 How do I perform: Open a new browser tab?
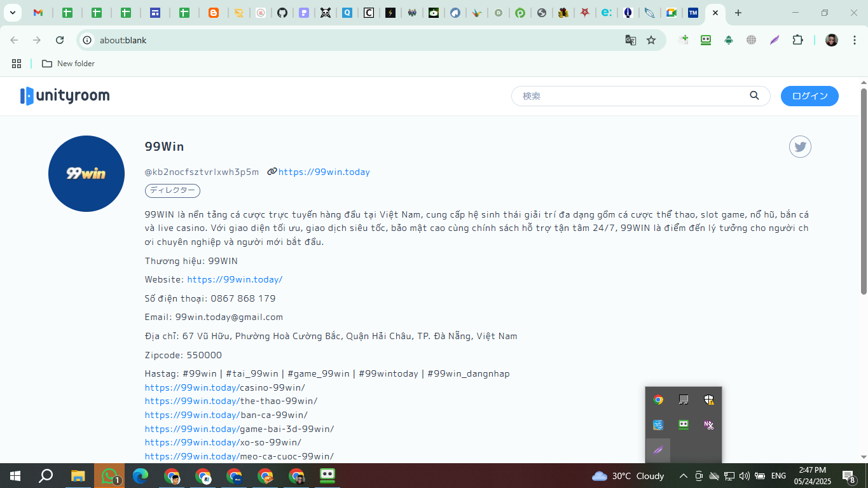point(738,13)
